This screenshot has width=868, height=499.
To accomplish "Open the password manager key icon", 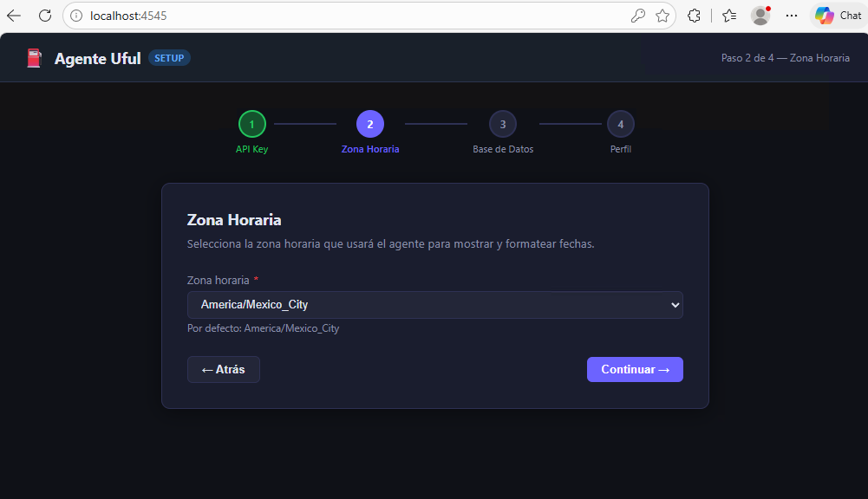I will click(638, 15).
